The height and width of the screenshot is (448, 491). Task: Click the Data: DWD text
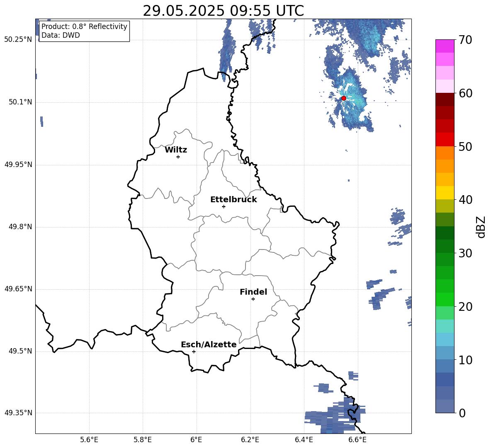click(x=61, y=35)
